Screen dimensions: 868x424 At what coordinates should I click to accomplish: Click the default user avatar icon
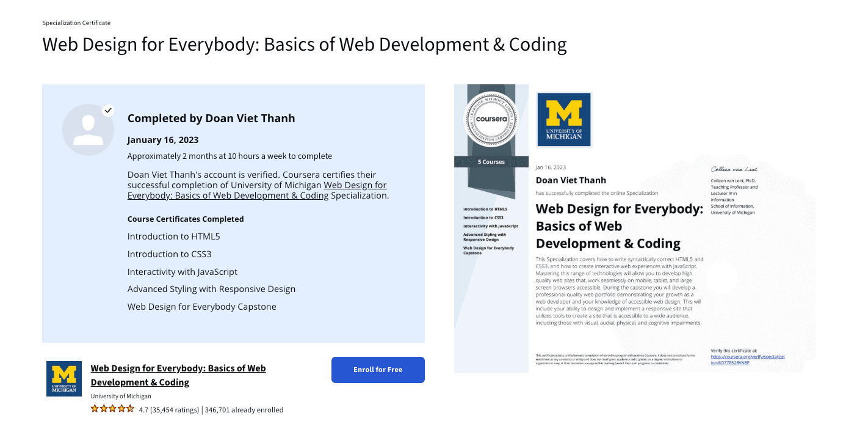[x=88, y=130]
